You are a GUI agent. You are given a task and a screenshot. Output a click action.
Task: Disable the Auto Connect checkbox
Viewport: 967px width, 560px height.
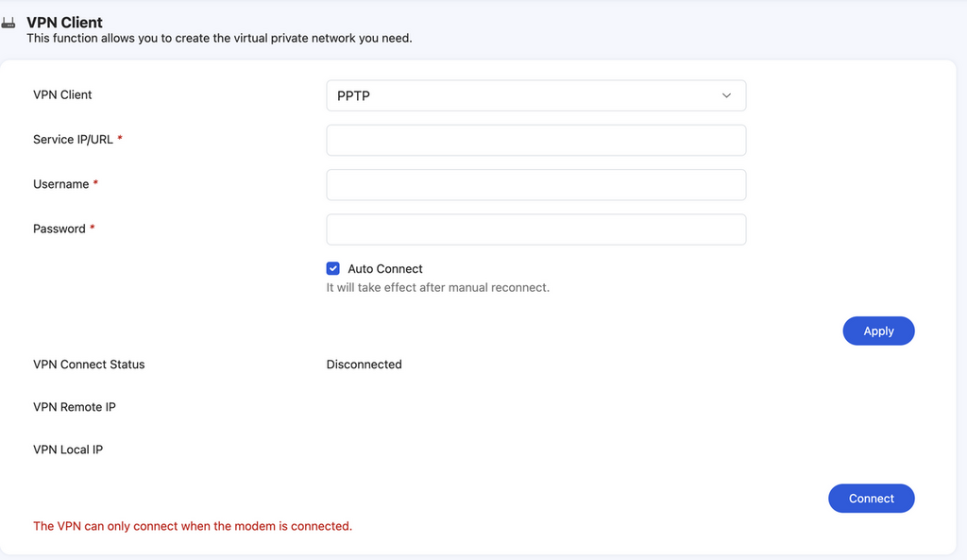point(332,268)
